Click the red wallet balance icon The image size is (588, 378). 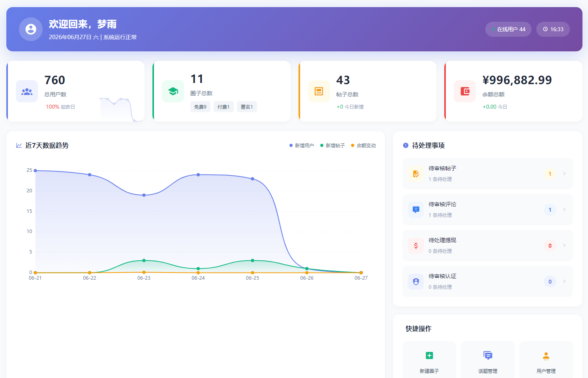point(465,91)
